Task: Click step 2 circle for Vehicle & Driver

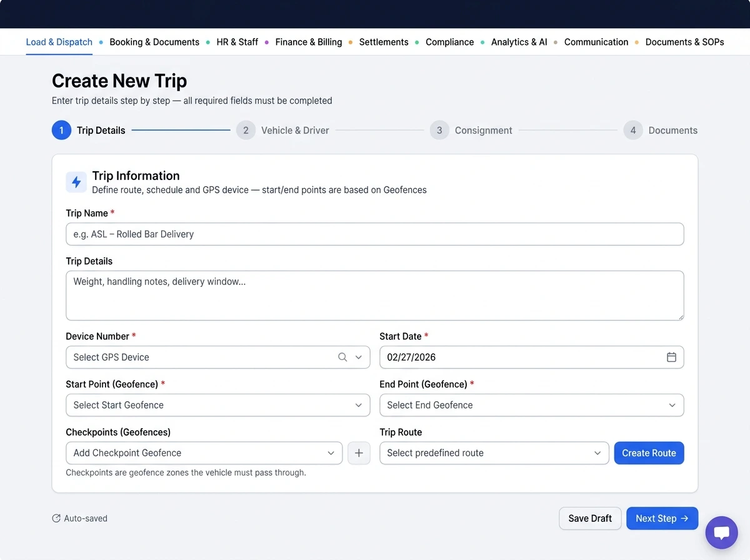Action: [x=246, y=130]
